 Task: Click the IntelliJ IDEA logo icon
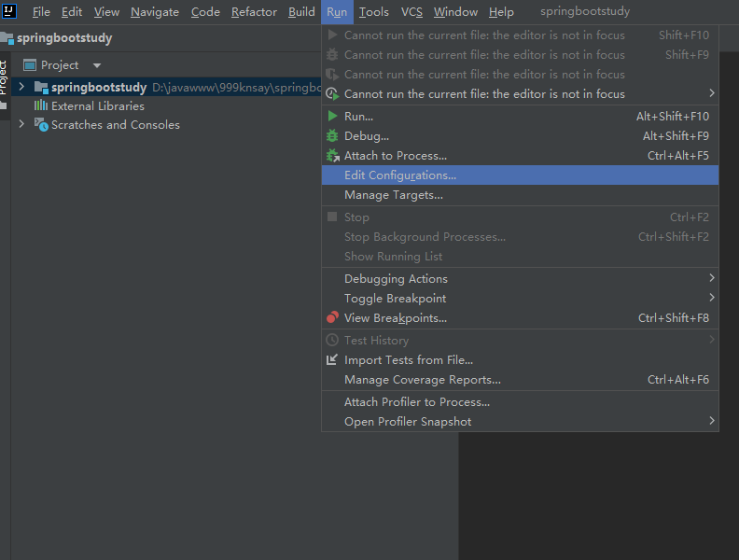pos(9,11)
